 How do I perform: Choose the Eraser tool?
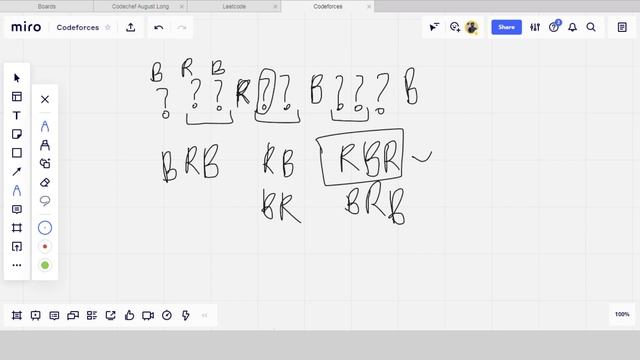click(45, 182)
